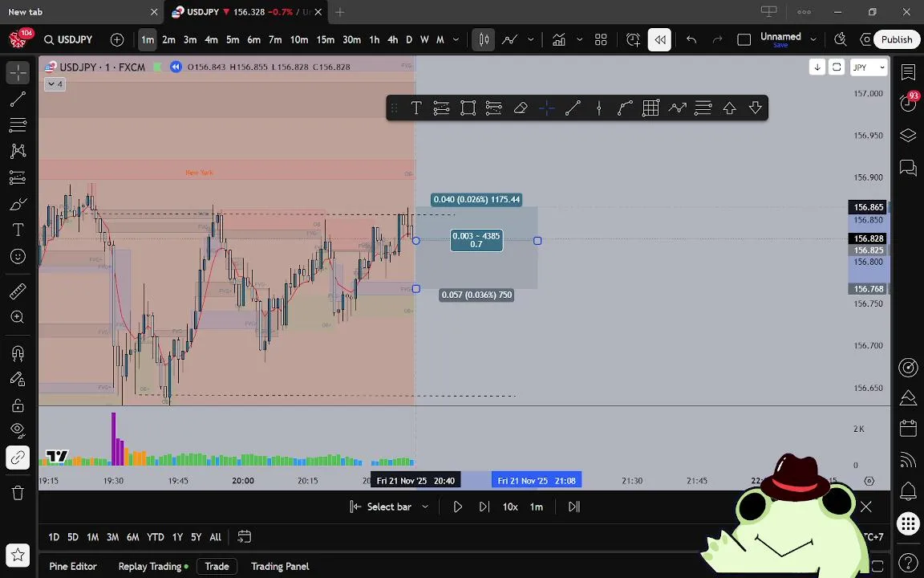The width and height of the screenshot is (924, 578).
Task: Open the Trading Panel tab
Action: click(280, 566)
